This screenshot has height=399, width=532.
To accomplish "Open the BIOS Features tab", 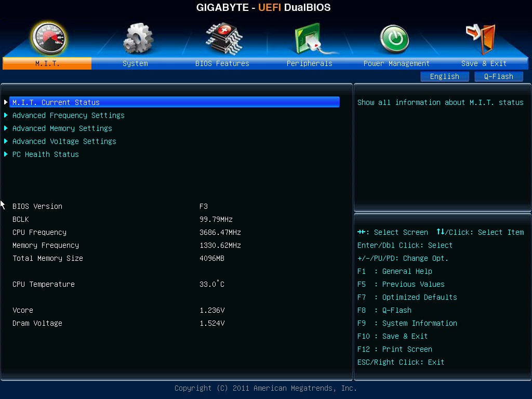I will coord(222,63).
